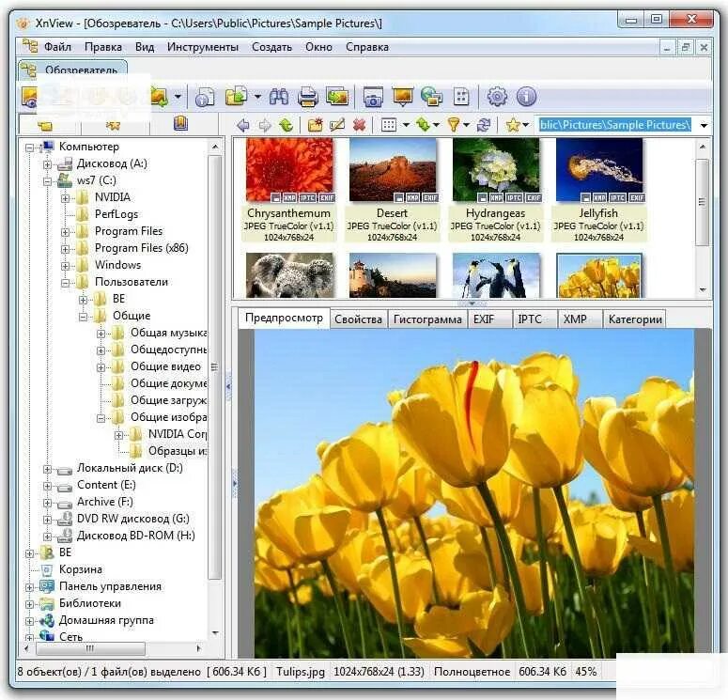Show About info via blue i icon
Viewport: 728px width, 700px height.
[526, 97]
